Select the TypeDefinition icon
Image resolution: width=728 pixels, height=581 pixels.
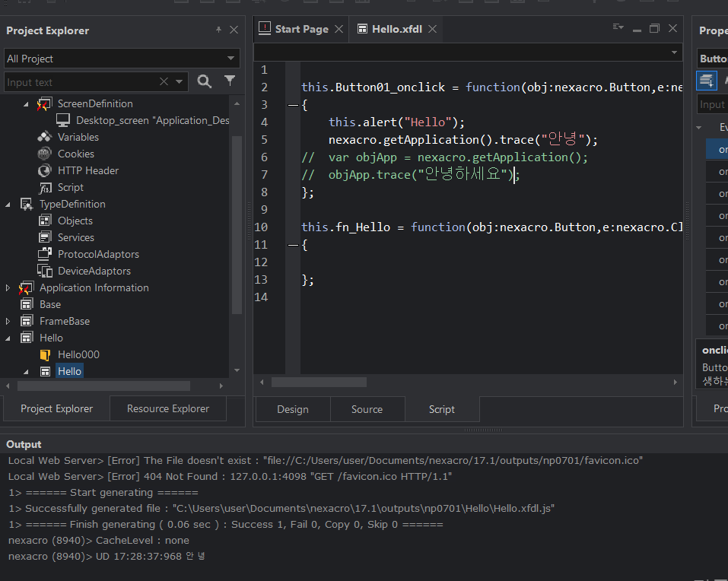click(x=27, y=204)
